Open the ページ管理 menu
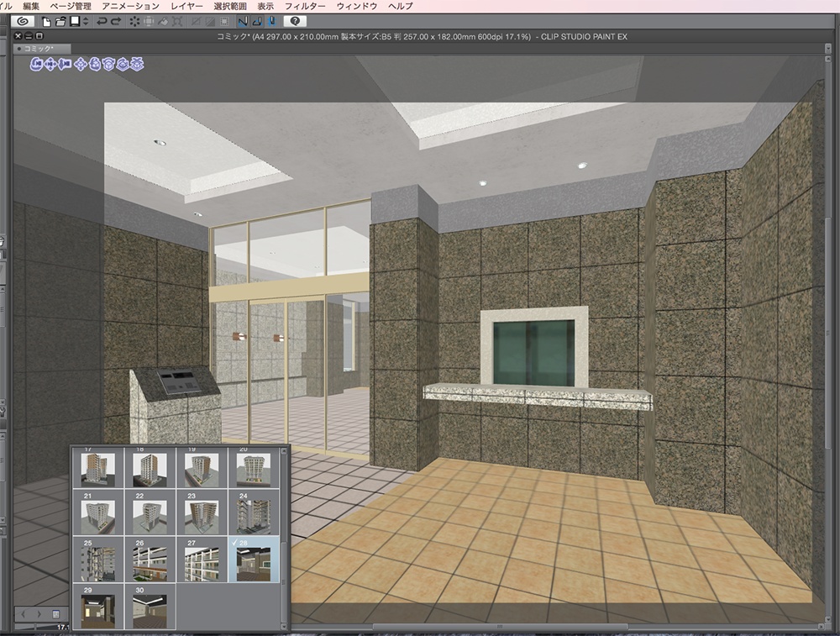 [71, 6]
